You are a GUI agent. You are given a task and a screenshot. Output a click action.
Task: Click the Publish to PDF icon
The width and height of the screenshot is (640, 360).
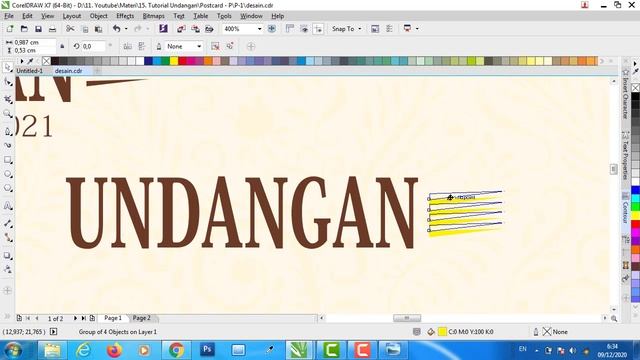pos(209,29)
